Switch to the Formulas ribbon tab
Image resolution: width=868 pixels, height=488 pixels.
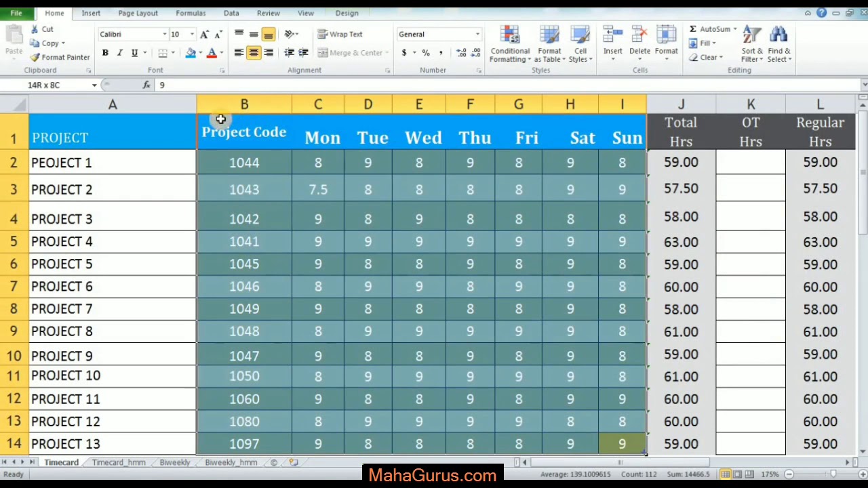coord(191,13)
